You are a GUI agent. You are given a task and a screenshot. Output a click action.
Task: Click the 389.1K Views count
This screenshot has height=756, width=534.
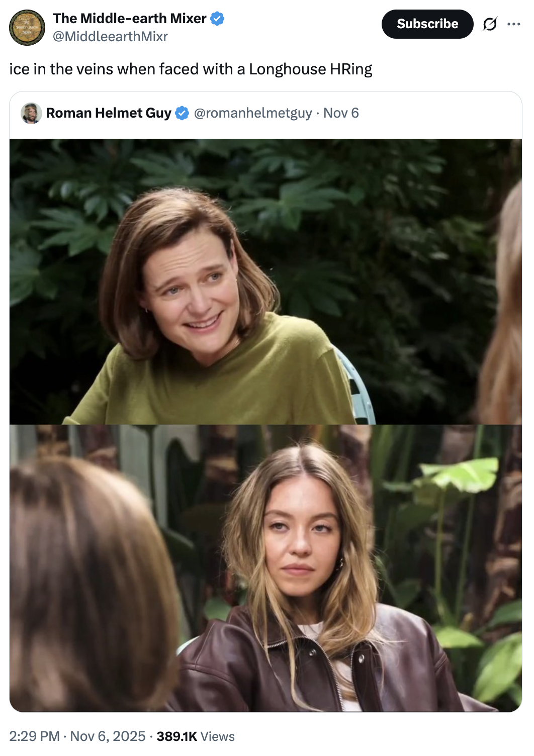196,736
